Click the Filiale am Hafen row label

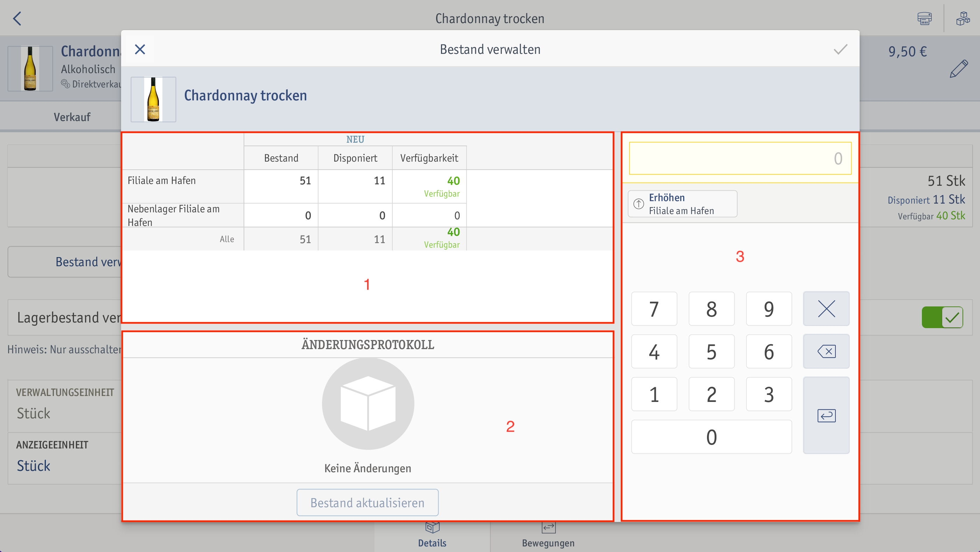[x=161, y=180]
